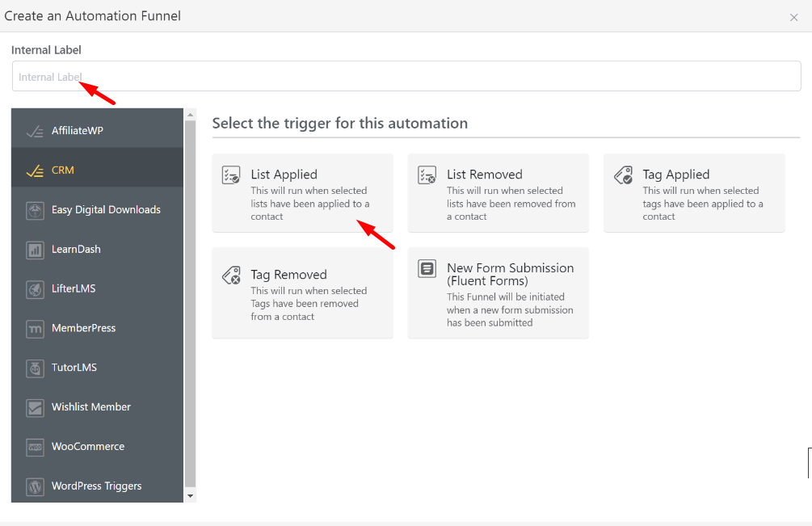Close the Create an Automation Funnel dialog
The width and height of the screenshot is (812, 526).
click(x=793, y=17)
